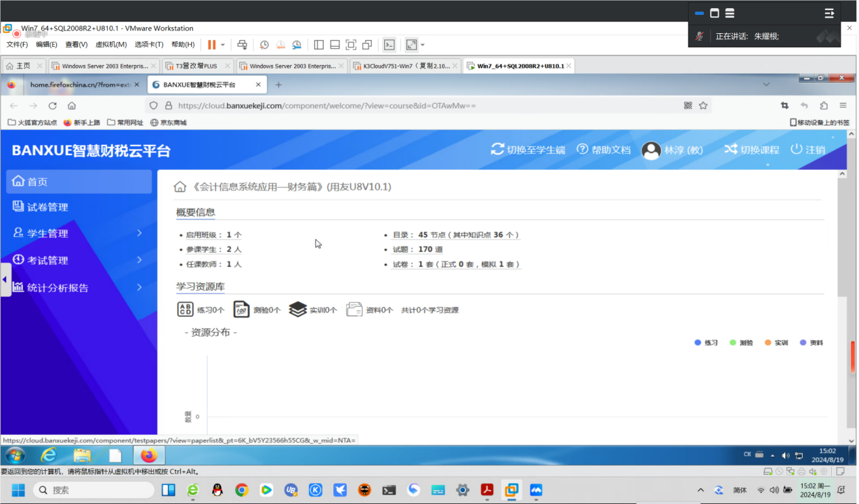Image resolution: width=859 pixels, height=504 pixels.
Task: Select the blue 练习 legend color dot
Action: pyautogui.click(x=698, y=343)
